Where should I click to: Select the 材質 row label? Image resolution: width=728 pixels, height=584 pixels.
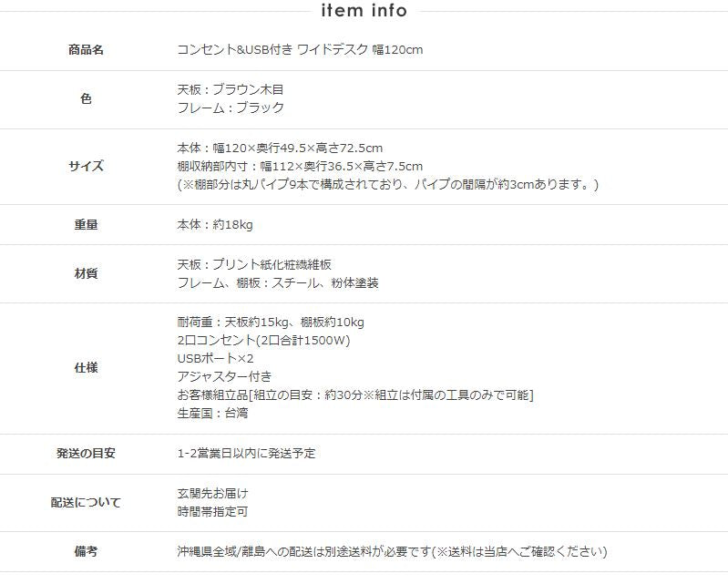tap(86, 273)
